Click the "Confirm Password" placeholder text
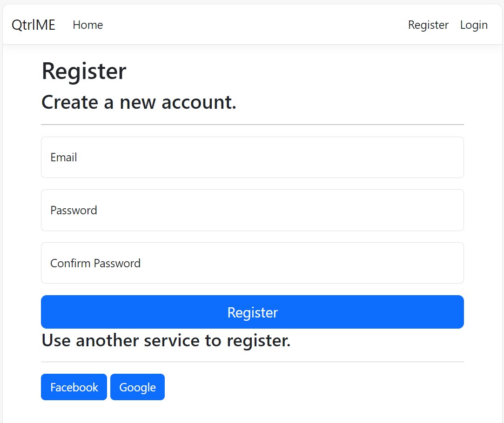504x423 pixels. 95,264
